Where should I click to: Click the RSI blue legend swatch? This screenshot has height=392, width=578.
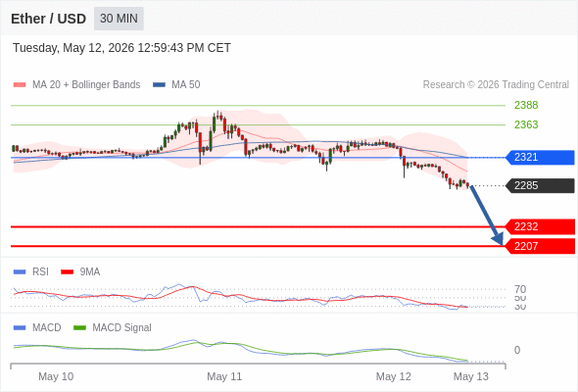pyautogui.click(x=20, y=272)
